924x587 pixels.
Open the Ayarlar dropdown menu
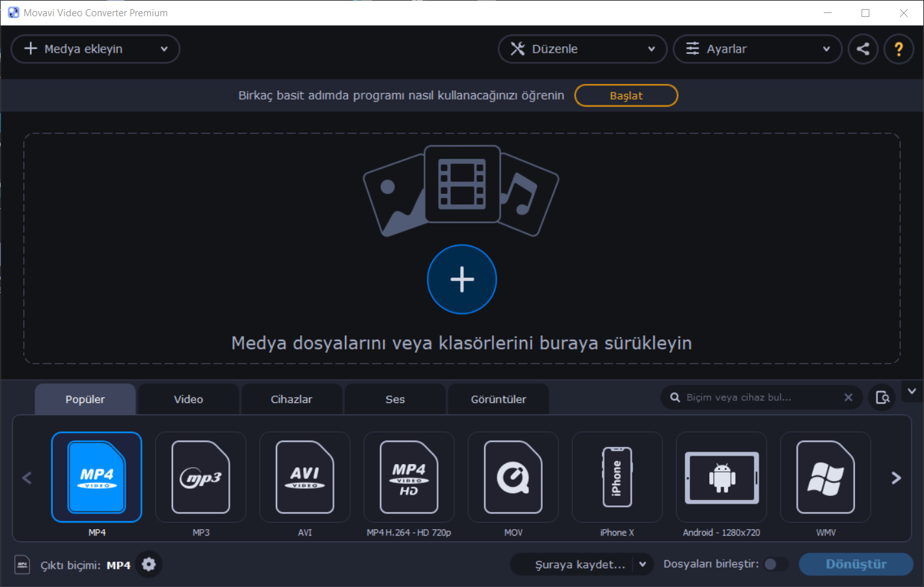pos(757,49)
